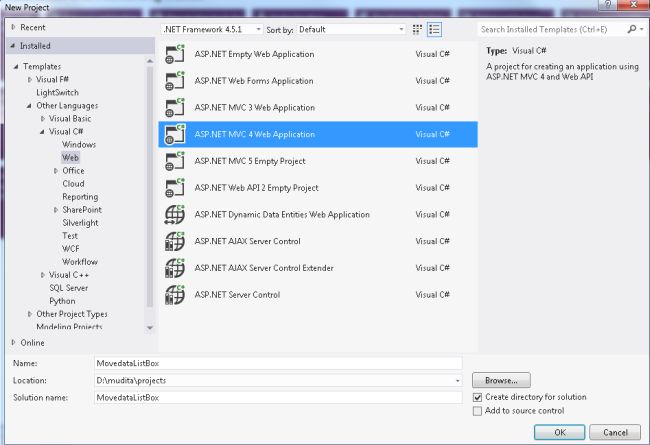Click the OK button
Viewport: 650px width, 445px height.
click(x=560, y=432)
